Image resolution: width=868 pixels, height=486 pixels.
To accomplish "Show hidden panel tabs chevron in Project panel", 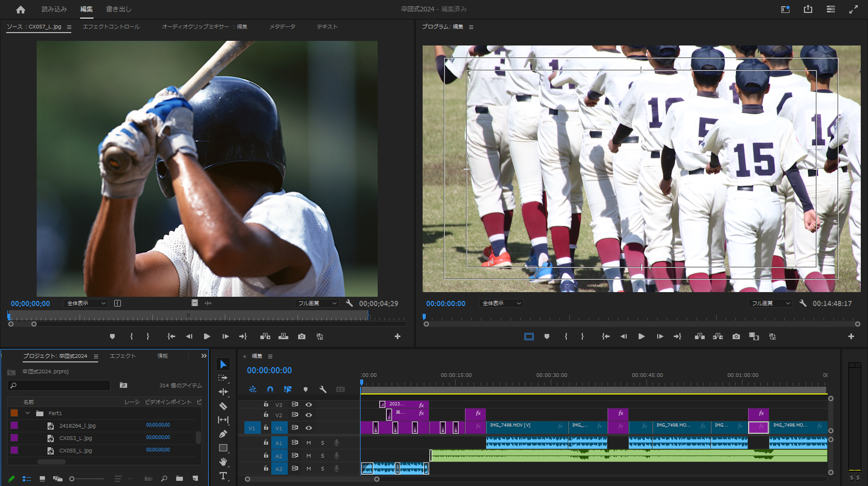I will pyautogui.click(x=204, y=356).
